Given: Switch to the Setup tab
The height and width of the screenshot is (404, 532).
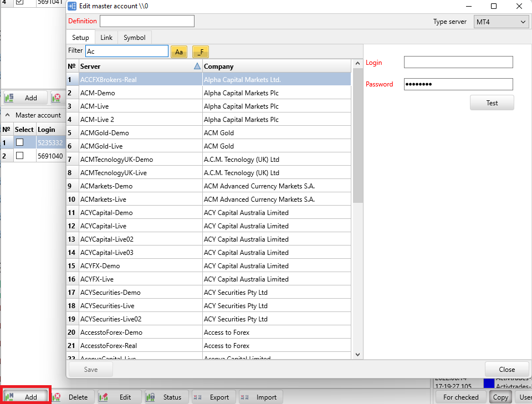Looking at the screenshot, I should pyautogui.click(x=80, y=37).
